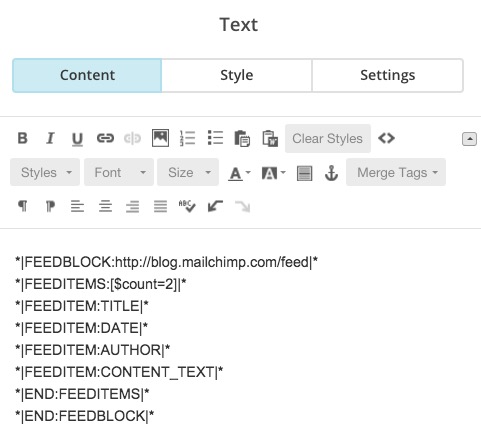Image resolution: width=481 pixels, height=443 pixels.
Task: Underline text using the U icon
Action: [77, 139]
